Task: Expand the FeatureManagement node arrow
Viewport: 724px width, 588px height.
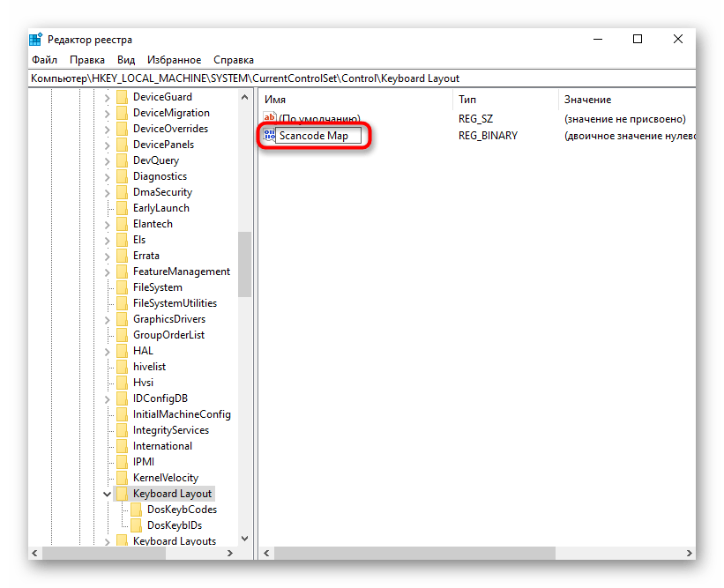Action: point(107,272)
